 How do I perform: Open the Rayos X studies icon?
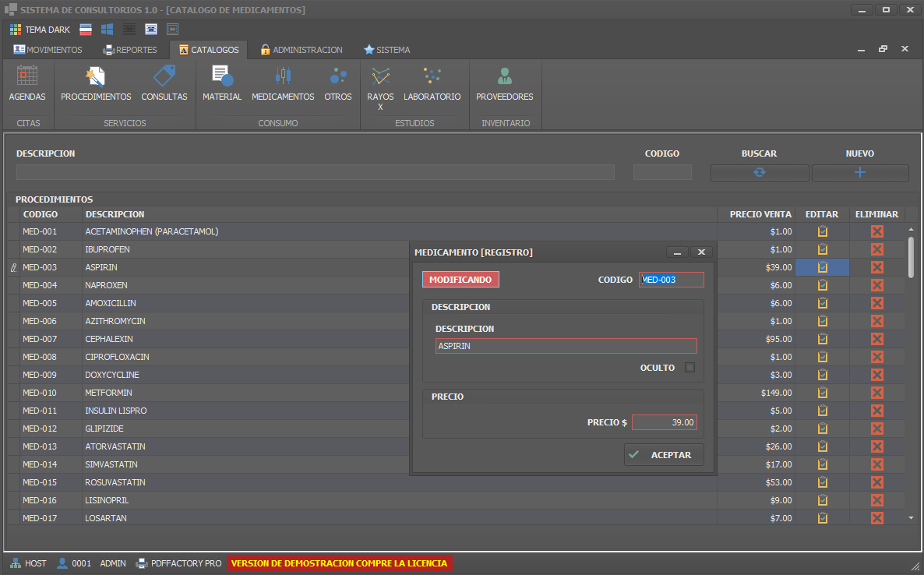pos(380,77)
